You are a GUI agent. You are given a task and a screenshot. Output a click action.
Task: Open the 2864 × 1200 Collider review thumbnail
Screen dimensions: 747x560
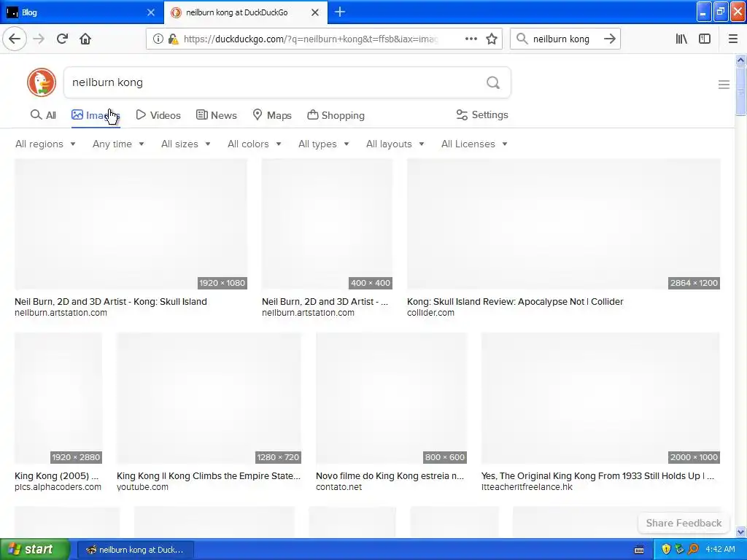pos(564,225)
